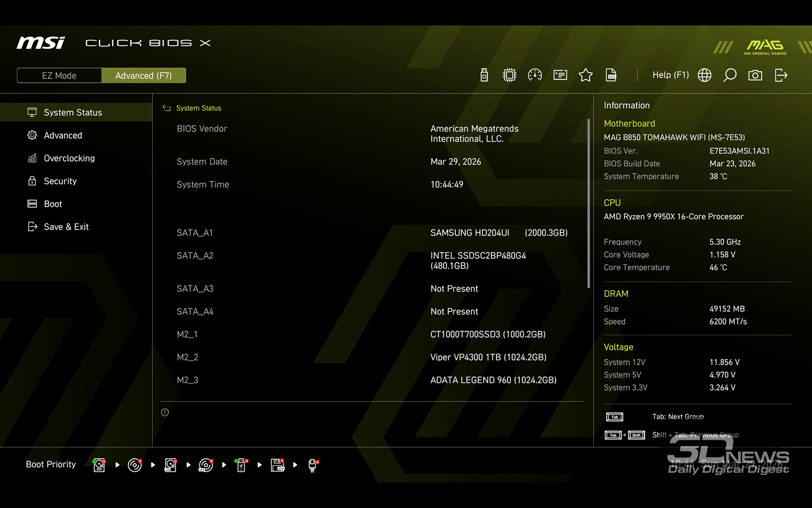Image resolution: width=812 pixels, height=508 pixels.
Task: Click the System Status list scrollbar
Action: pyautogui.click(x=589, y=203)
